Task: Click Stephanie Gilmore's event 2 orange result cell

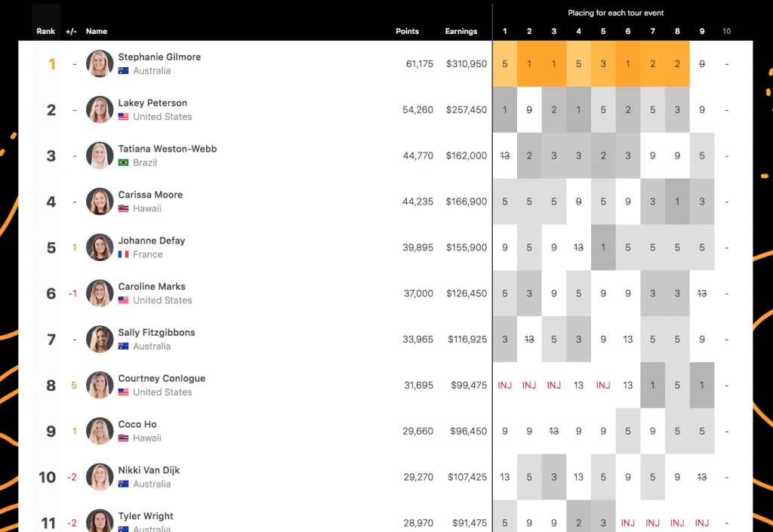Action: (x=529, y=64)
